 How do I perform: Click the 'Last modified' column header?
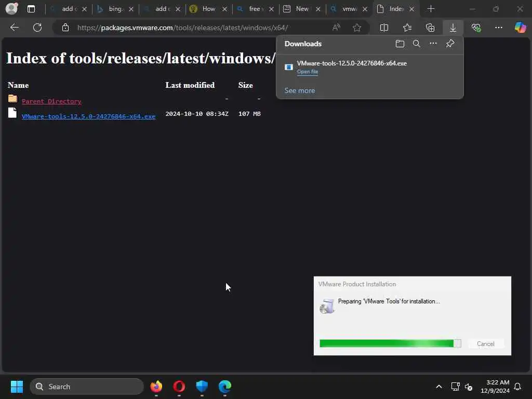pyautogui.click(x=190, y=85)
